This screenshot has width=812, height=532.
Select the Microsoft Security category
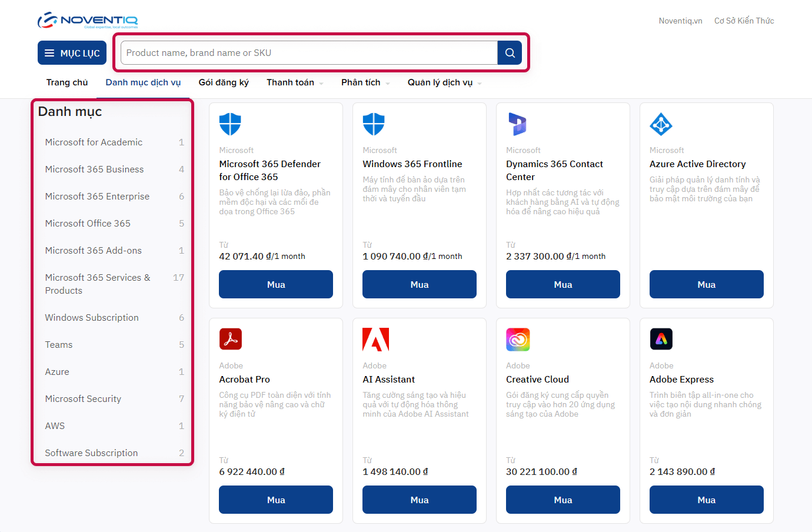83,398
